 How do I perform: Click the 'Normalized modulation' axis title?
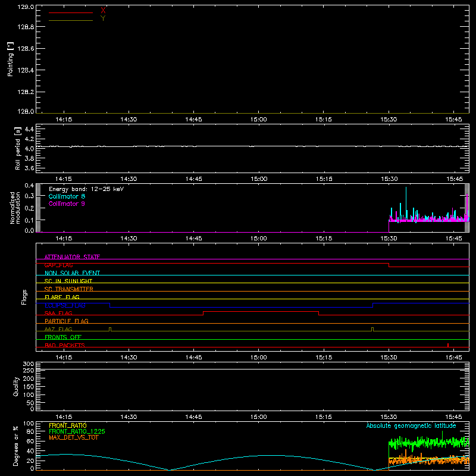coord(15,208)
